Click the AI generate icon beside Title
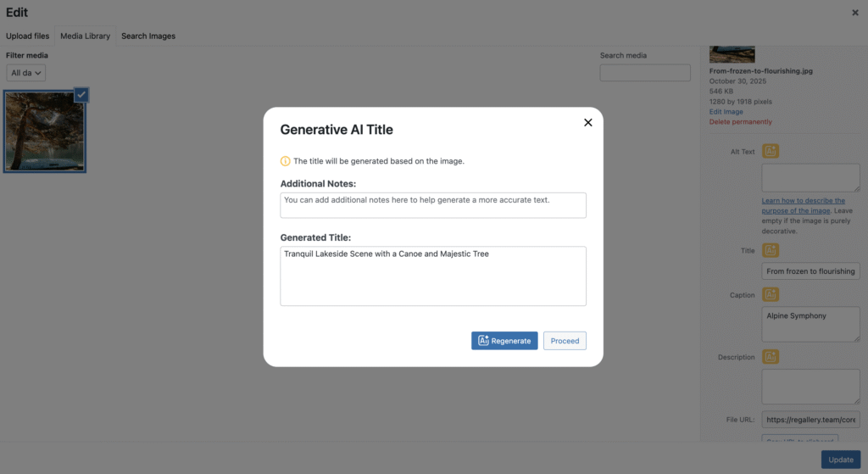The height and width of the screenshot is (474, 868). (x=771, y=250)
